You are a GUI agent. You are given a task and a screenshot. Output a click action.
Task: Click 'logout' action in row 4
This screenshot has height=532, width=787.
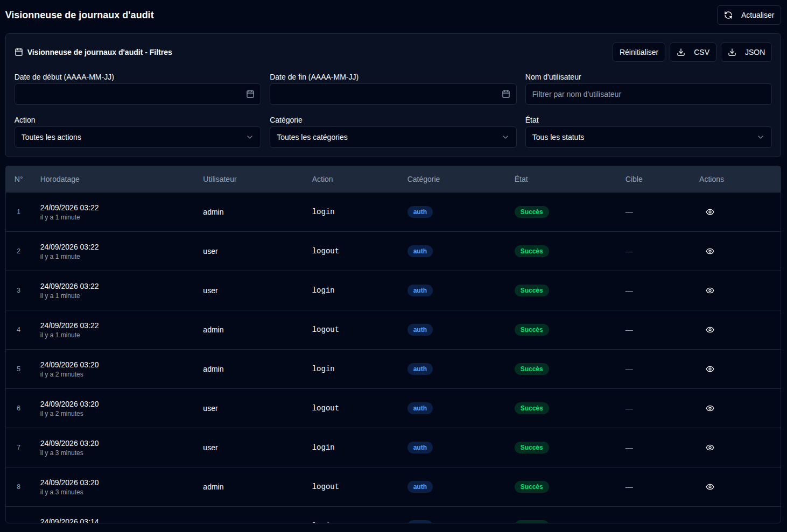coord(326,330)
